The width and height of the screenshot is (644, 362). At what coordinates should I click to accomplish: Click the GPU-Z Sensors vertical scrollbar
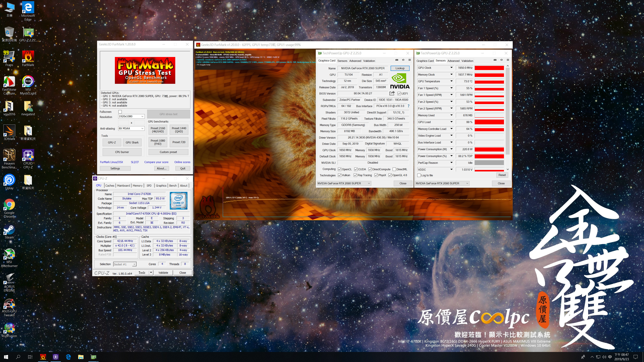(x=507, y=111)
